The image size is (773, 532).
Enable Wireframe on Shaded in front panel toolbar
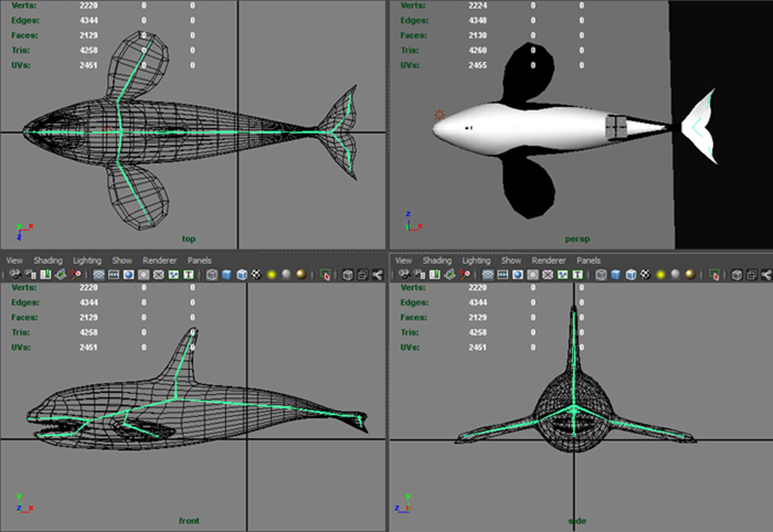pyautogui.click(x=242, y=275)
